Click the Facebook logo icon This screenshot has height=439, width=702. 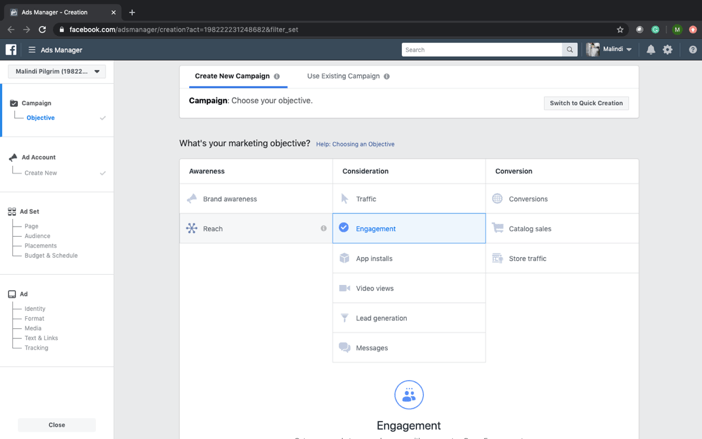pos(11,49)
